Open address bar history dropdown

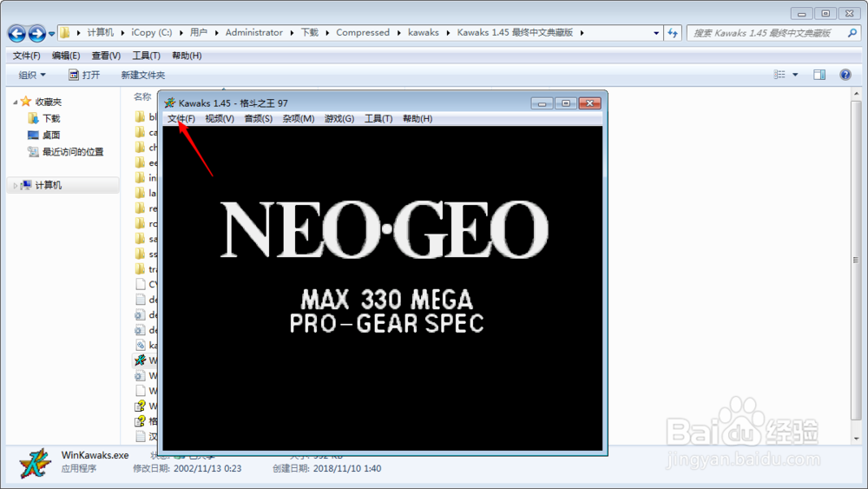tap(656, 33)
